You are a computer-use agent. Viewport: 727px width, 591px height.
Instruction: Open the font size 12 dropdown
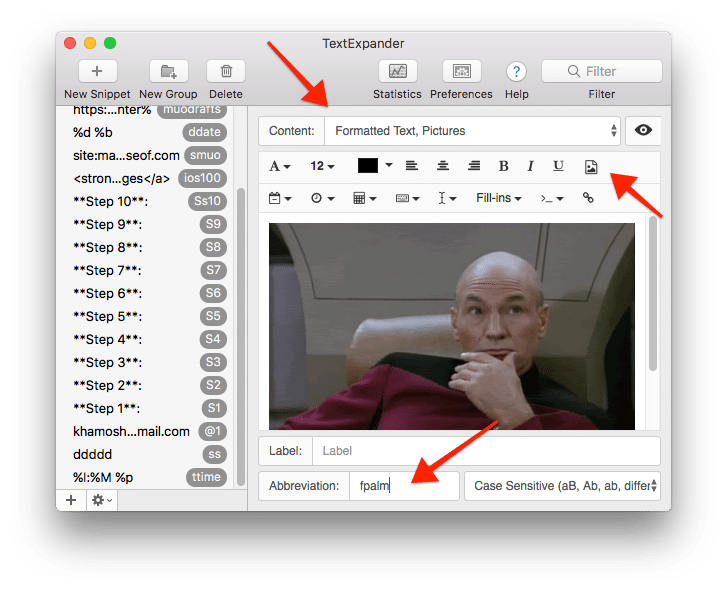322,166
